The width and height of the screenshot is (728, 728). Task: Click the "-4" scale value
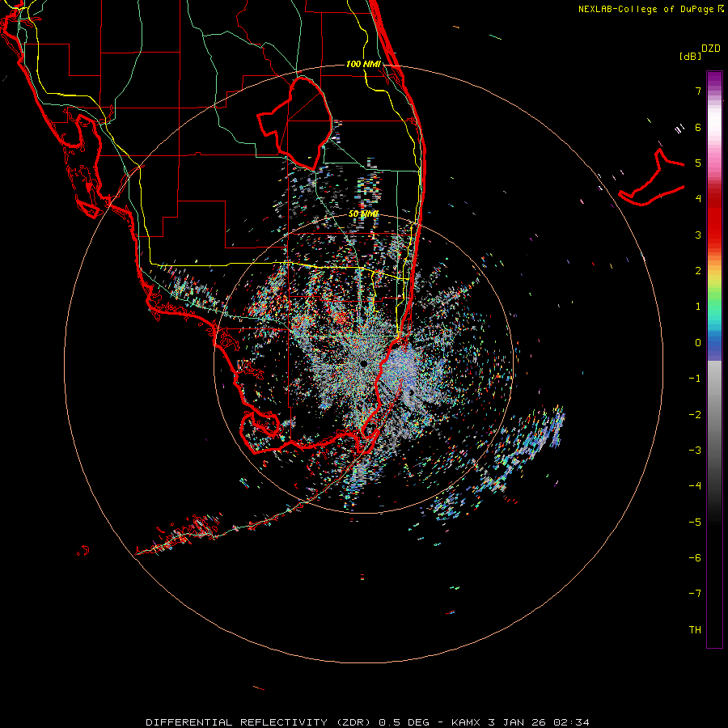point(695,485)
